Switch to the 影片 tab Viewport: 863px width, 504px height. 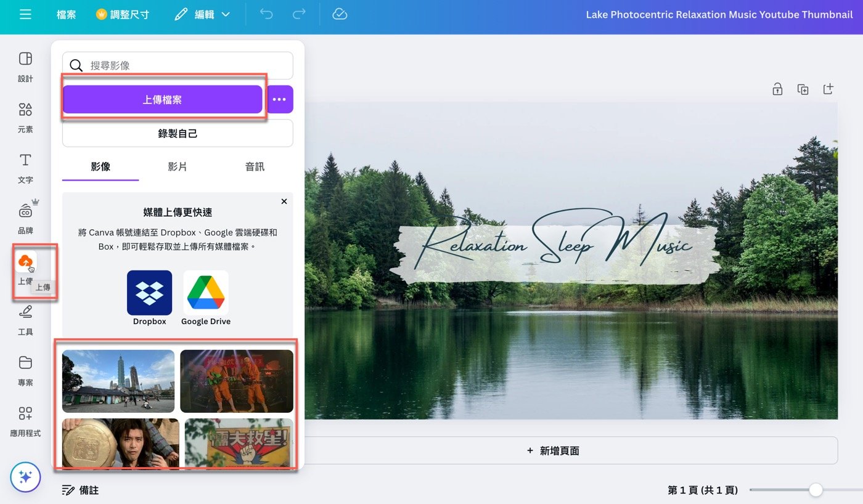pyautogui.click(x=178, y=167)
